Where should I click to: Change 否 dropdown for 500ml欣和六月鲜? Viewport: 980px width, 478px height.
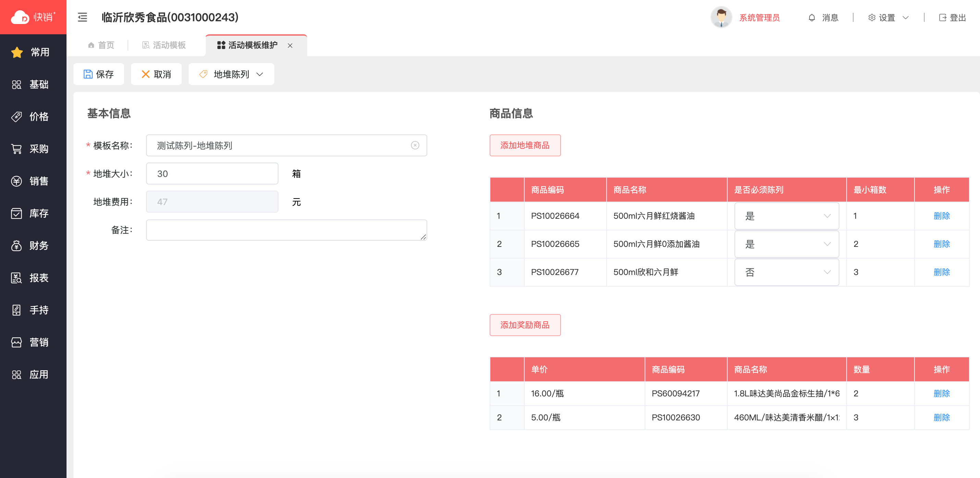point(786,272)
